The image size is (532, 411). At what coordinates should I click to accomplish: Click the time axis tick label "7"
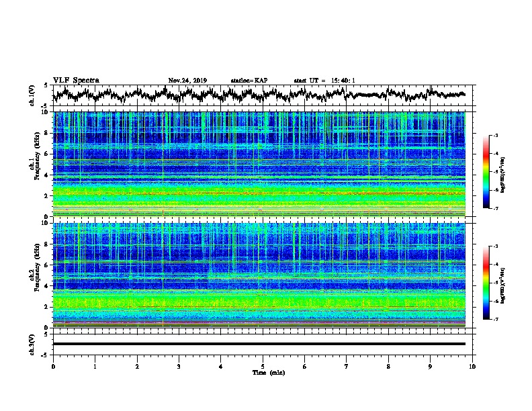point(347,367)
